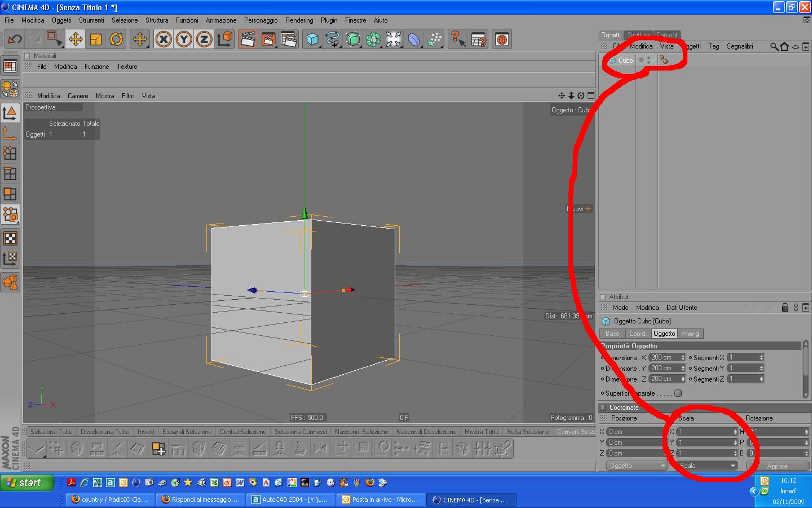This screenshot has width=812, height=508.
Task: Click the Windows start button
Action: [27, 483]
